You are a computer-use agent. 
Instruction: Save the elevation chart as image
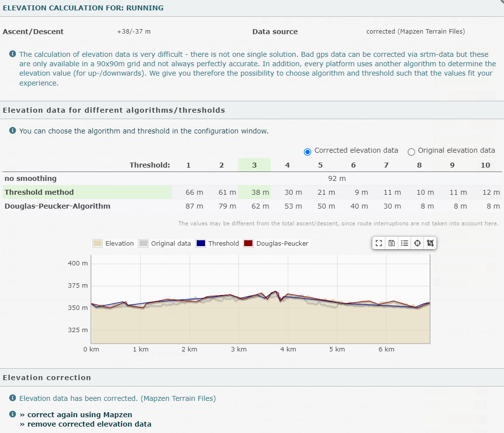point(391,243)
